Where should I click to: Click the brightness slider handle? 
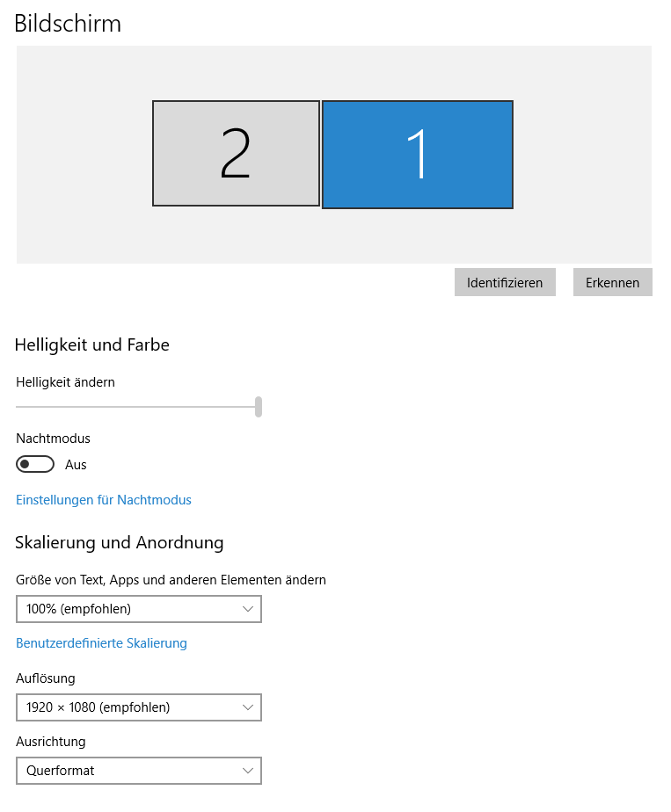coord(259,407)
